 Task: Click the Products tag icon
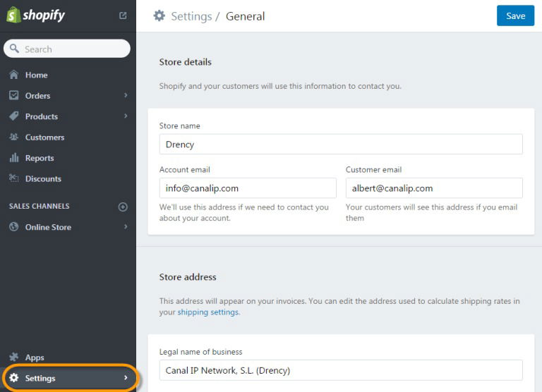(x=14, y=116)
